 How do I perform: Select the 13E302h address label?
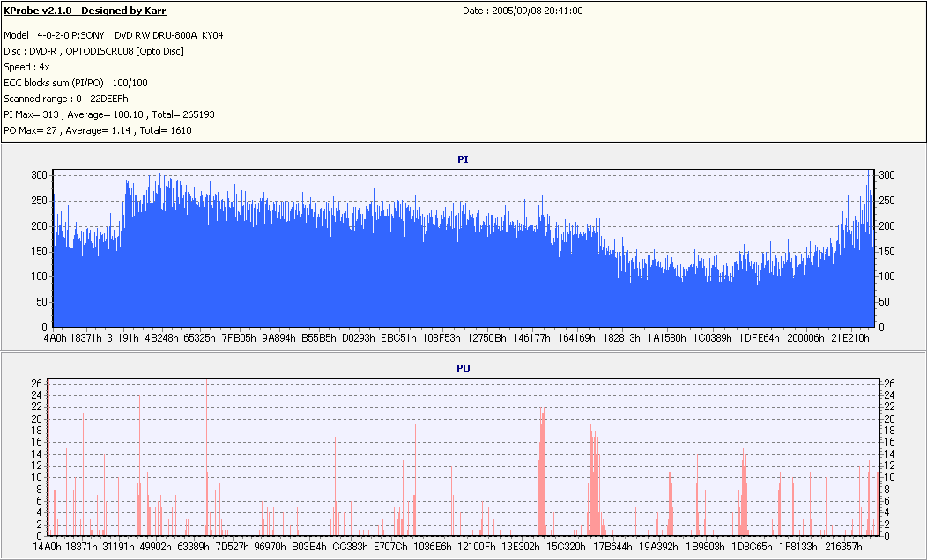pyautogui.click(x=520, y=547)
